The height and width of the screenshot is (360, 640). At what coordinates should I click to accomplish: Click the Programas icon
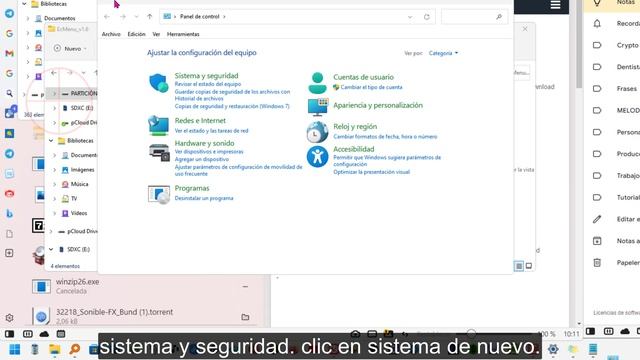(159, 194)
